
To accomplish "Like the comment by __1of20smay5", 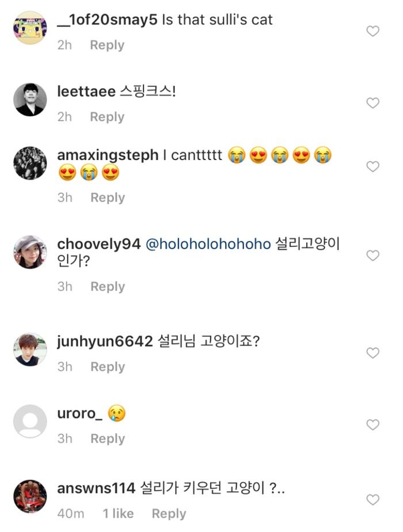I will [x=373, y=32].
